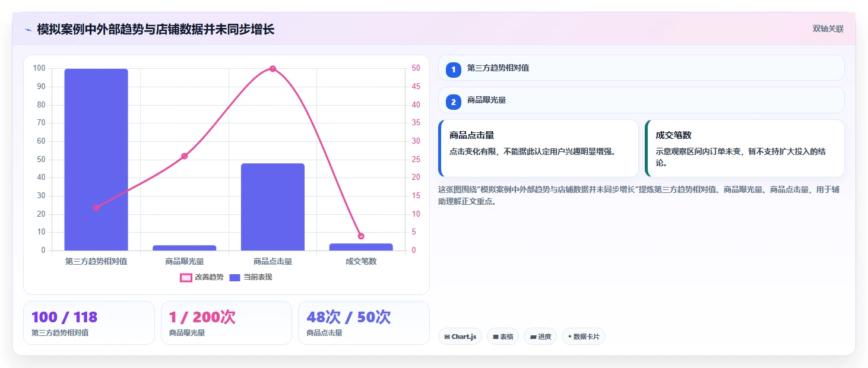The height and width of the screenshot is (368, 868).
Task: Click the small 商品曝光量 bar
Action: [184, 248]
